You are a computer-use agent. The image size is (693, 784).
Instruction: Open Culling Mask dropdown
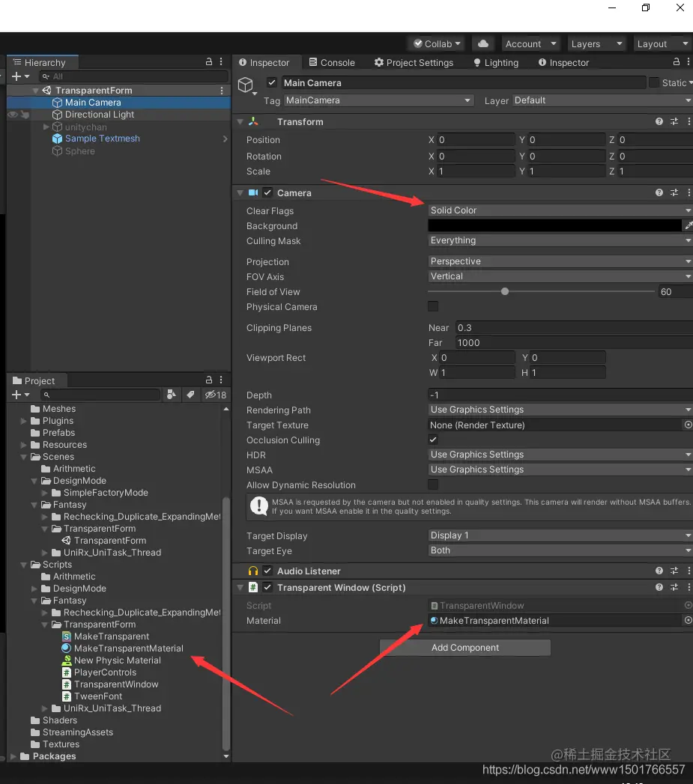click(x=560, y=240)
